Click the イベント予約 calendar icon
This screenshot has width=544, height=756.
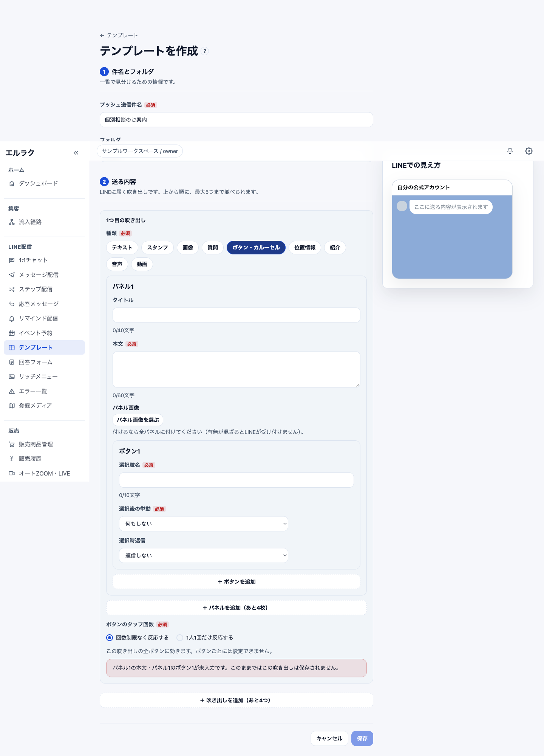[12, 333]
